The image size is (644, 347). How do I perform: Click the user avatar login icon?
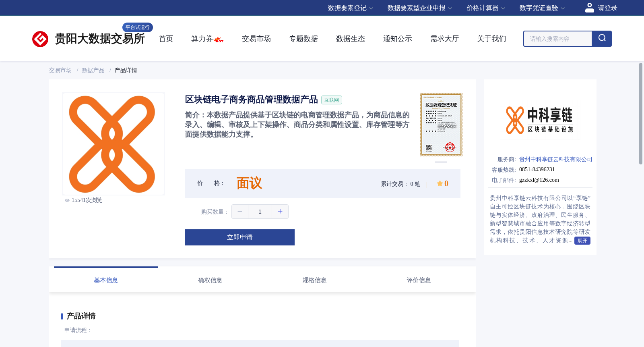[x=590, y=8]
